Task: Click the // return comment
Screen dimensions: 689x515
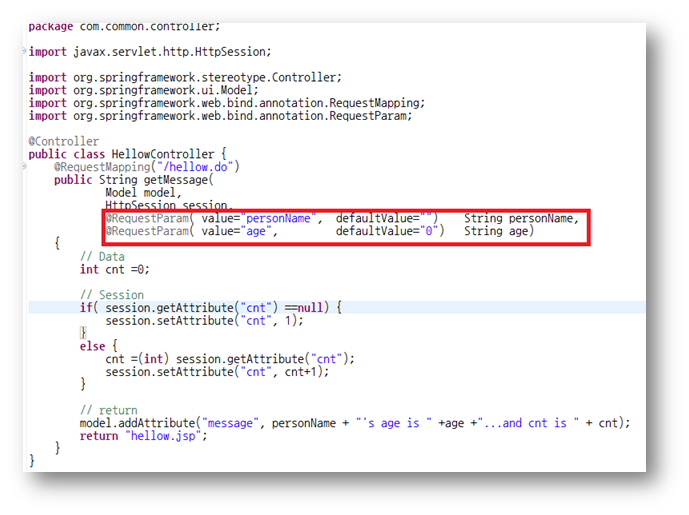Action: coord(109,410)
